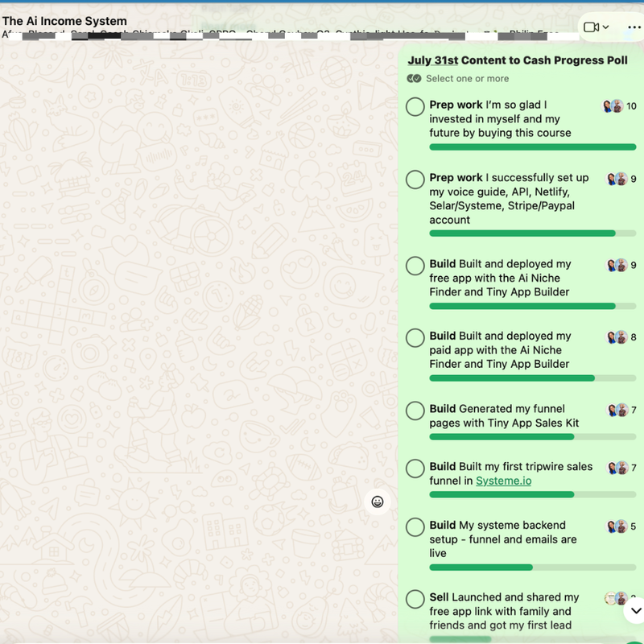Image resolution: width=644 pixels, height=644 pixels.
Task: Select 'Built and deployed my paid app' option
Action: [415, 337]
